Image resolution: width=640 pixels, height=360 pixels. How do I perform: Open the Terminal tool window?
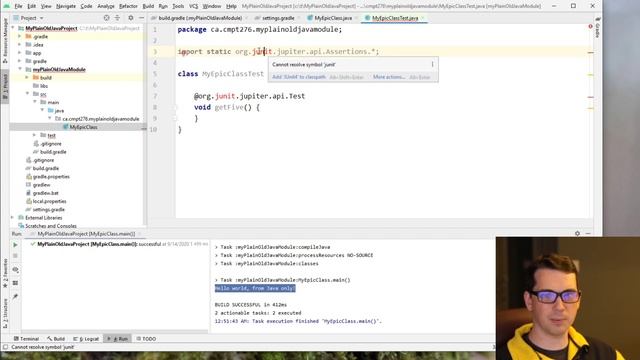(26, 339)
